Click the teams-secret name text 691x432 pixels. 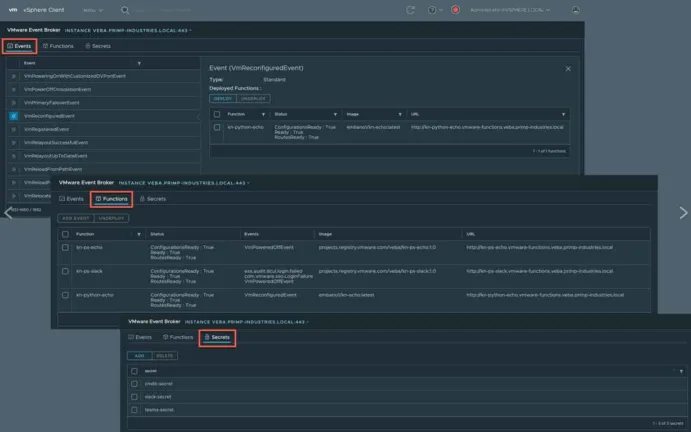(x=159, y=410)
